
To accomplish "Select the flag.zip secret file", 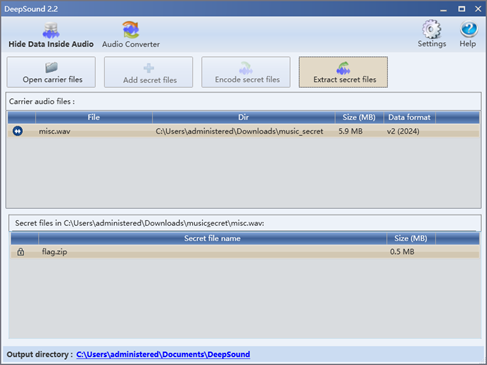I will (245, 252).
